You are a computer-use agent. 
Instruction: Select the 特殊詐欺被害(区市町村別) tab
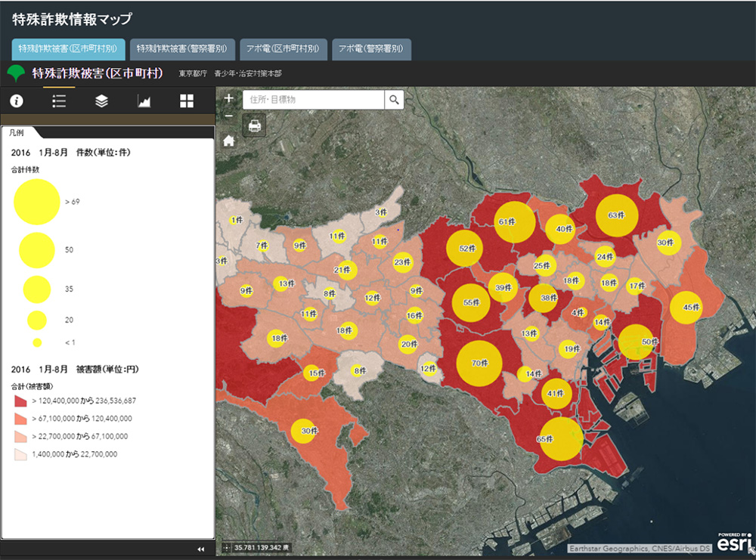(67, 48)
